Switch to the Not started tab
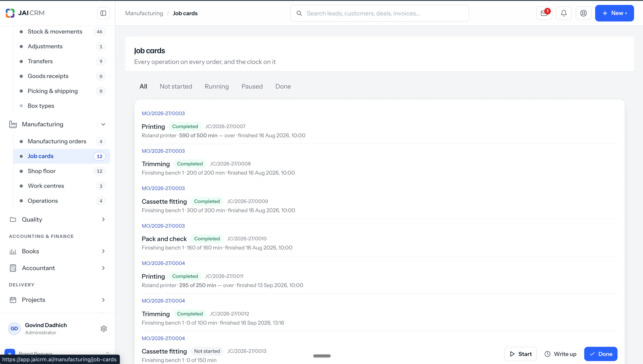This screenshot has width=643, height=364. pyautogui.click(x=176, y=87)
